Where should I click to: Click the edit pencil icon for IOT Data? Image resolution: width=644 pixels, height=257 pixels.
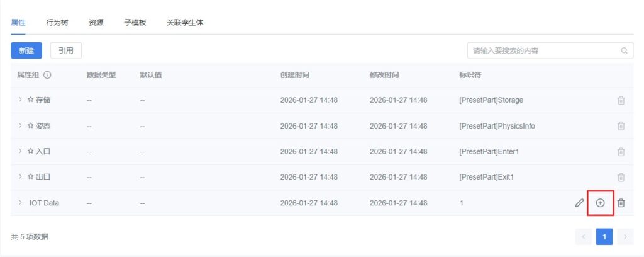579,203
